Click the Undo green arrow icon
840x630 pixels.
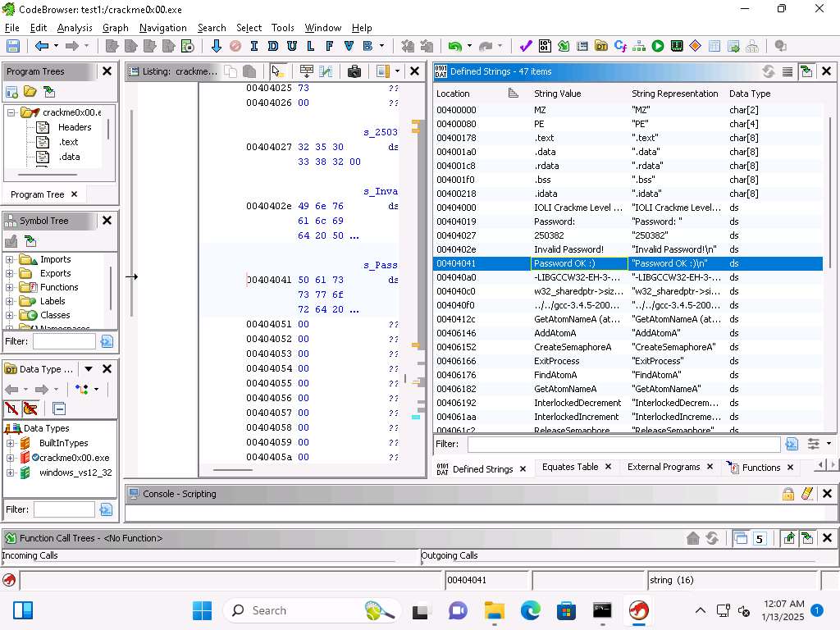(x=454, y=47)
